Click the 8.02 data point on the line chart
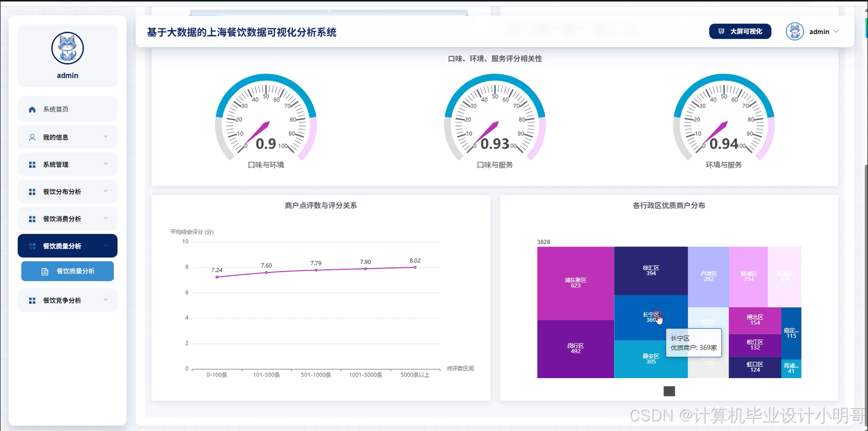The image size is (868, 431). [415, 268]
